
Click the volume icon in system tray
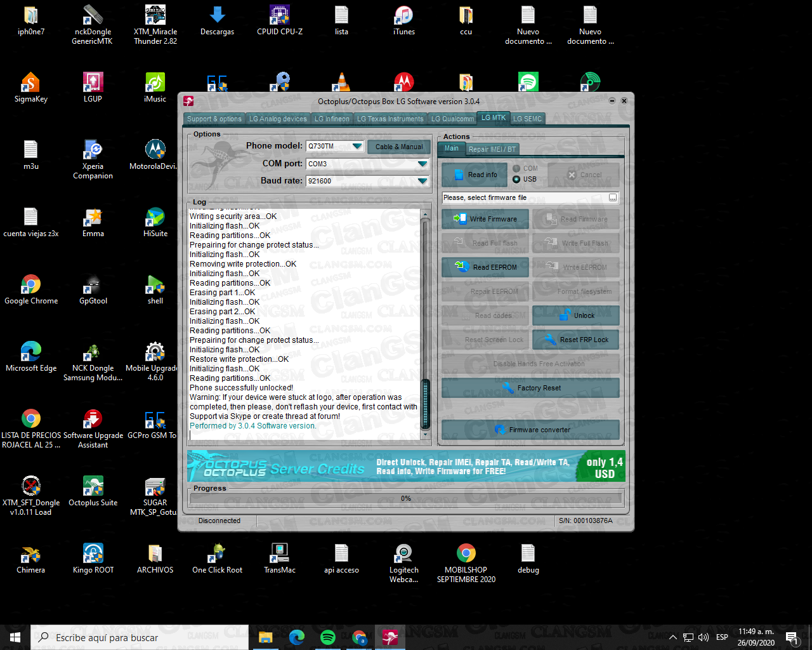pyautogui.click(x=704, y=637)
